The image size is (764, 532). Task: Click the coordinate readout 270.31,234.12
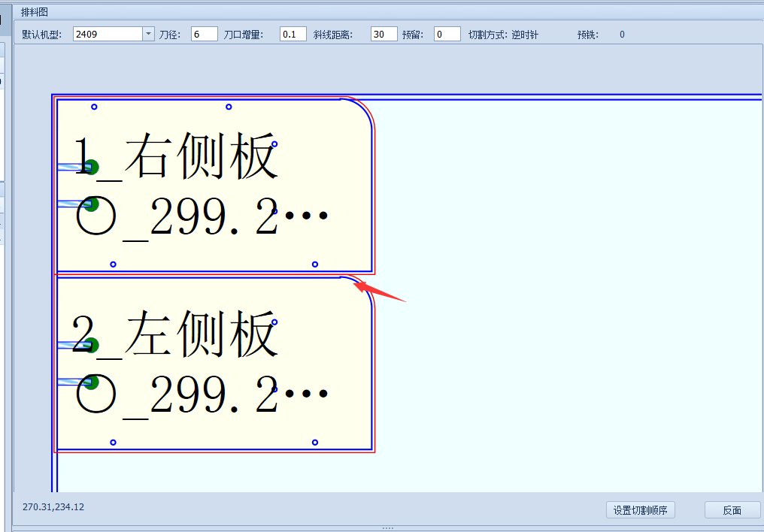pyautogui.click(x=52, y=507)
